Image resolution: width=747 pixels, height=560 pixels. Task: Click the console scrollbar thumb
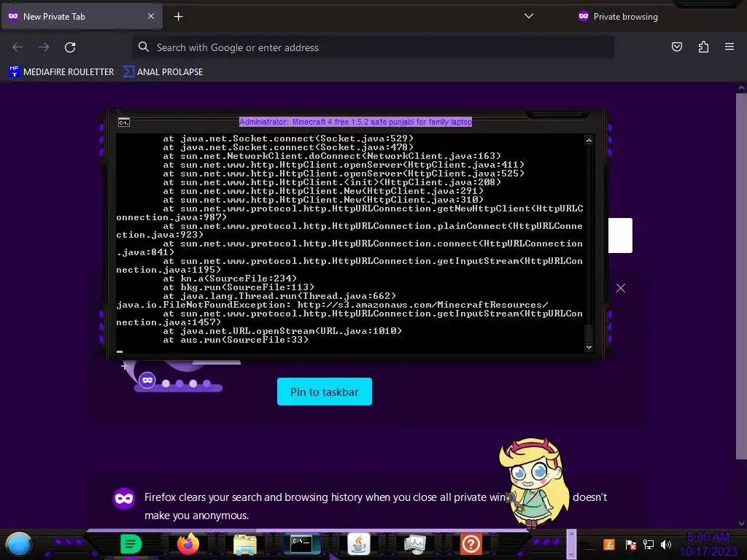589,332
